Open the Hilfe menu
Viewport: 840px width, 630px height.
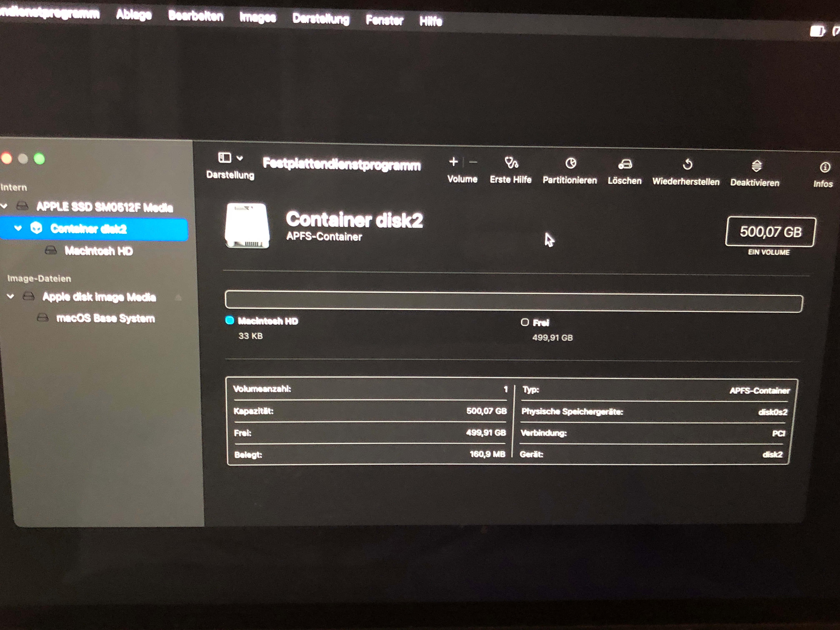pos(430,21)
